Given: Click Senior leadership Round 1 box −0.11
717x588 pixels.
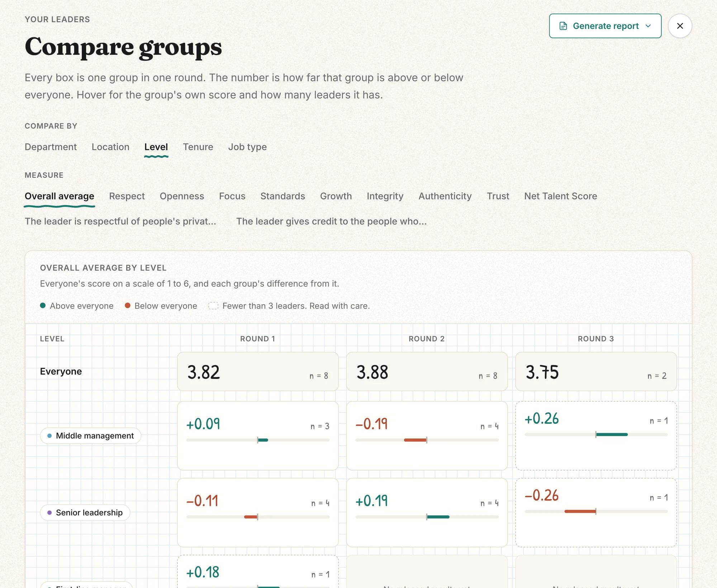Looking at the screenshot, I should pyautogui.click(x=258, y=513).
